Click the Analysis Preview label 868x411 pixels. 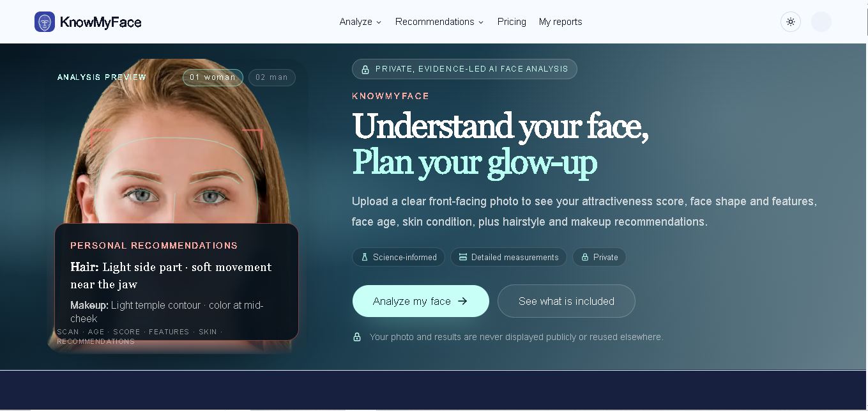tap(102, 77)
